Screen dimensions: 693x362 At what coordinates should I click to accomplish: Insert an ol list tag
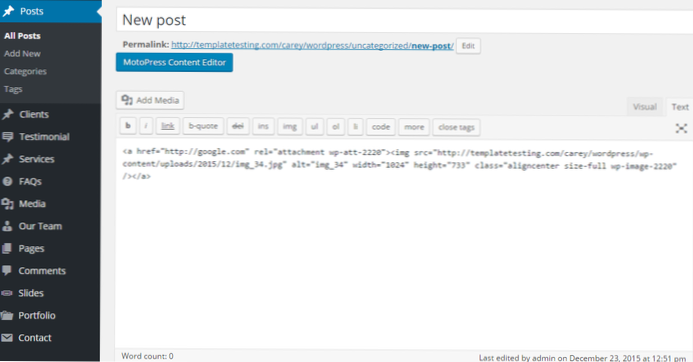[336, 126]
